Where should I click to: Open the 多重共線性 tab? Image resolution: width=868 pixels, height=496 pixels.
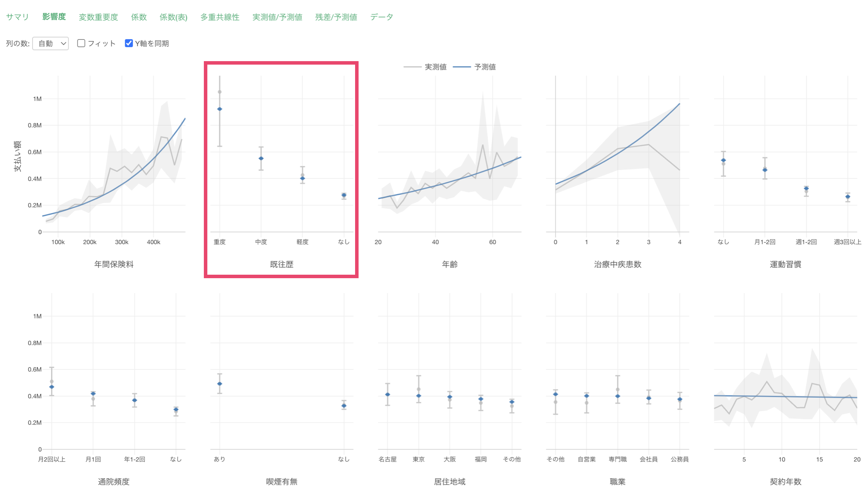point(220,17)
